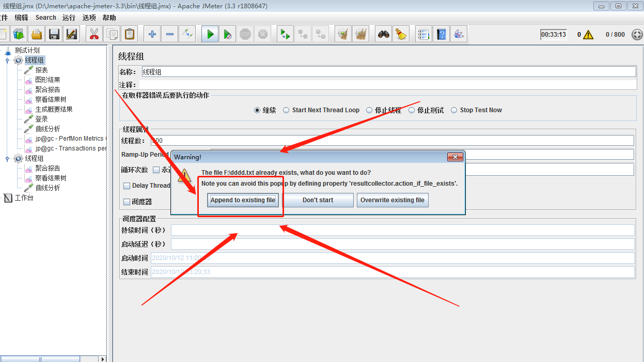Open the Function Helper dialog icon
This screenshot has width=644, height=362.
click(x=423, y=35)
